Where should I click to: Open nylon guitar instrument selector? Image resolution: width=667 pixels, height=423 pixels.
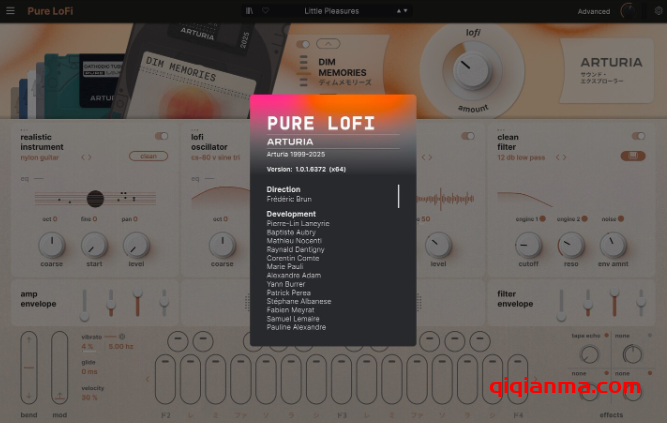tap(40, 157)
